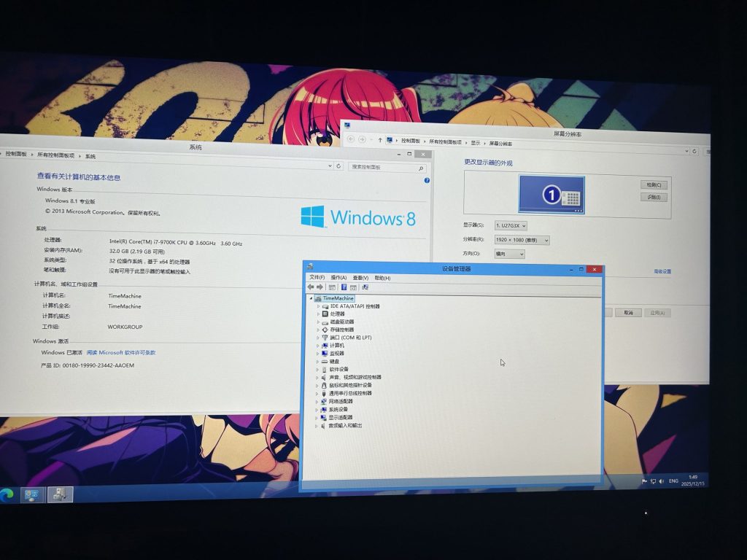Image resolution: width=747 pixels, height=560 pixels.
Task: Click the 检测(C) detect button
Action: (x=653, y=185)
